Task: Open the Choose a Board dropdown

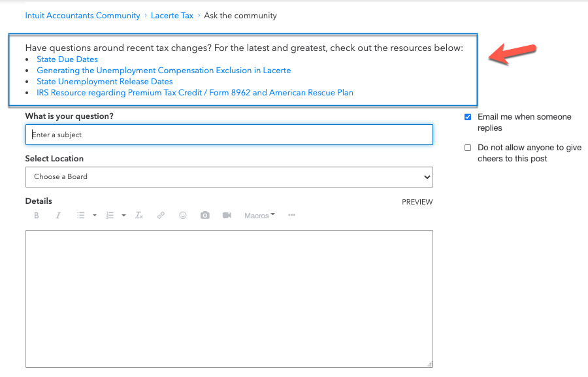Action: tap(229, 177)
